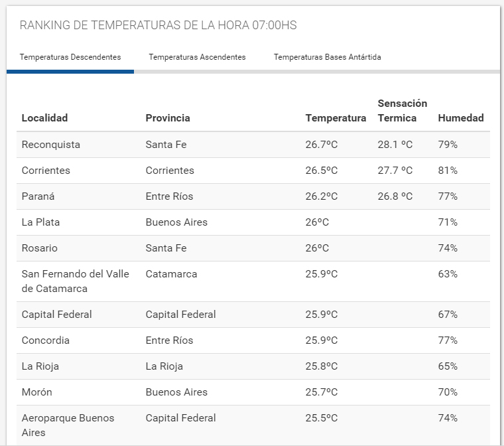504x446 pixels.
Task: Click the Localidad column header
Action: pos(44,118)
